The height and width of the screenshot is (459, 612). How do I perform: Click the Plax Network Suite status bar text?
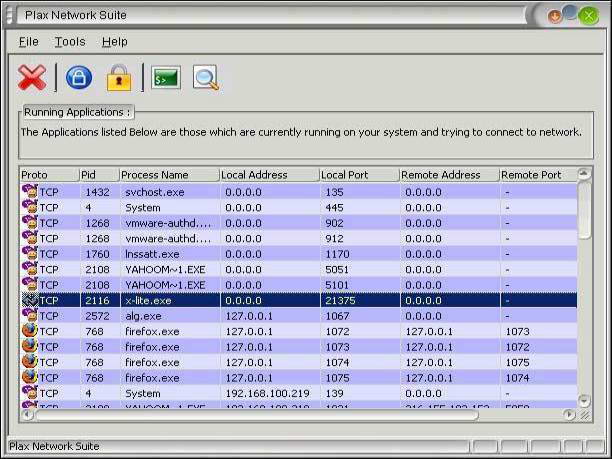pos(54,446)
